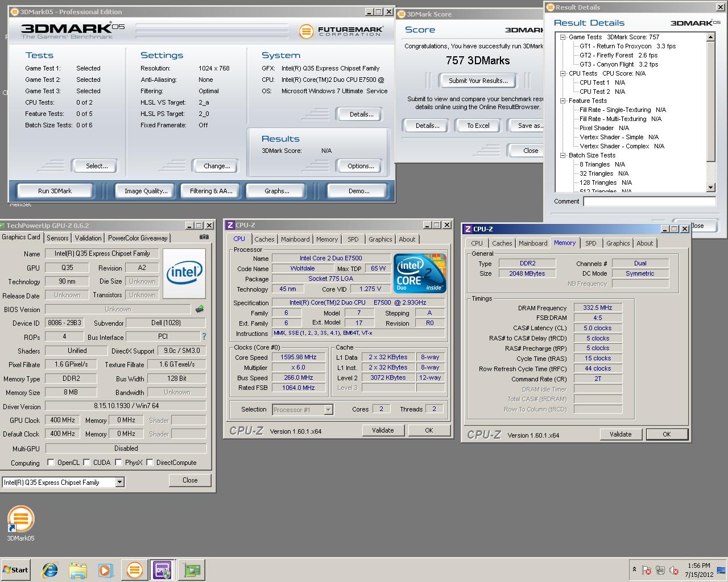Image resolution: width=728 pixels, height=582 pixels.
Task: Click Change settings button in 3DMark05
Action: pyautogui.click(x=217, y=166)
